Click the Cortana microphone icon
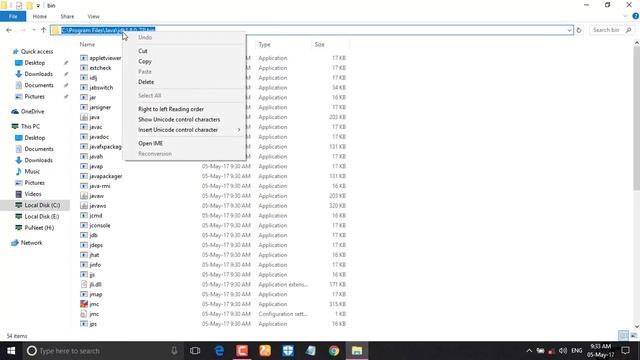640x360 pixels. (174, 351)
